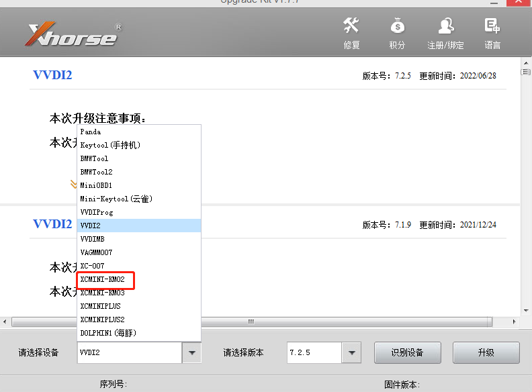The image size is (532, 392).
Task: Click the 序列号 serial number label
Action: (x=114, y=384)
